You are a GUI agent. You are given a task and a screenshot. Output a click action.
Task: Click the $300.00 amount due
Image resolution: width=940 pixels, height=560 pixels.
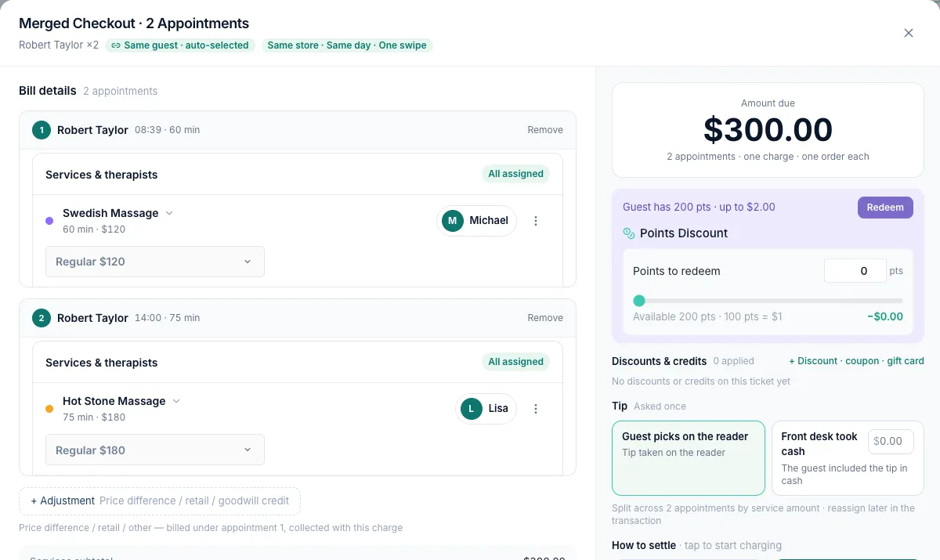click(x=768, y=130)
